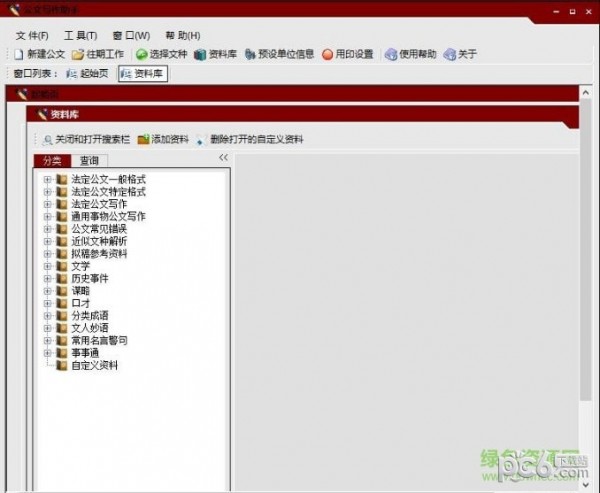600x493 pixels.
Task: Click the book icon beside 法定公文写作
Action: (x=62, y=204)
